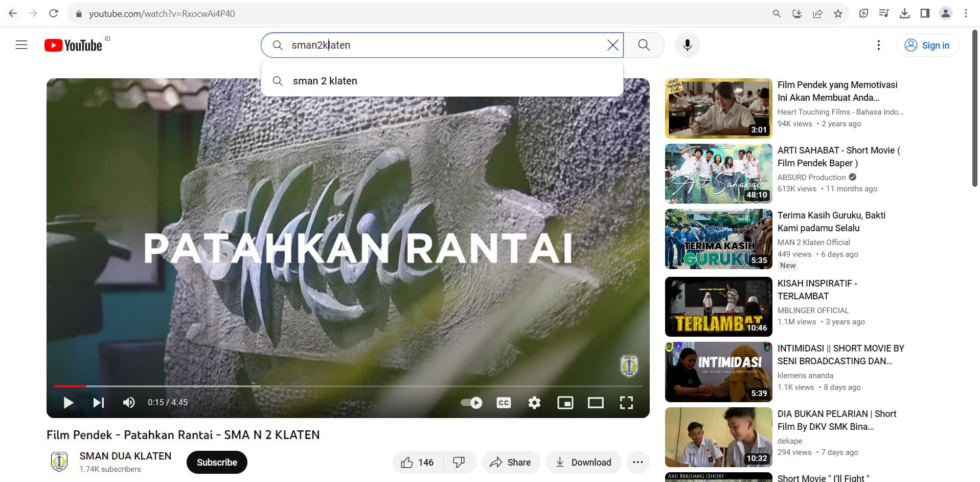Open video settings gear menu

point(534,403)
